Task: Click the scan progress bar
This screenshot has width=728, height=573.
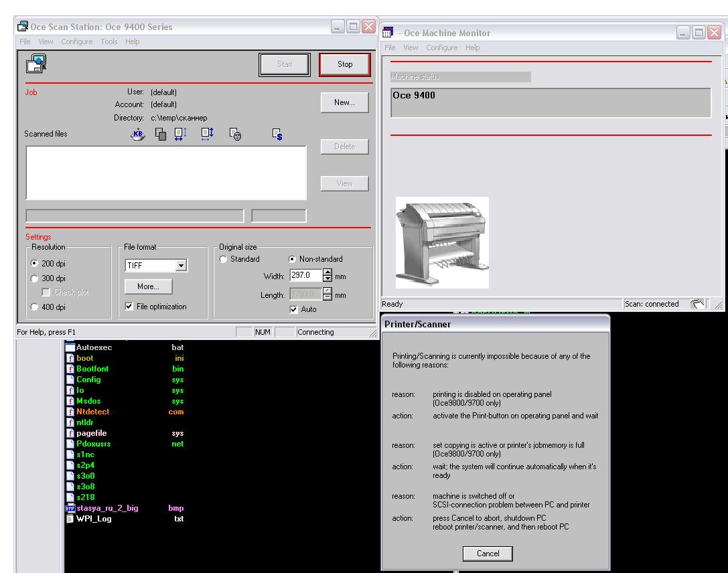Action: pyautogui.click(x=135, y=216)
